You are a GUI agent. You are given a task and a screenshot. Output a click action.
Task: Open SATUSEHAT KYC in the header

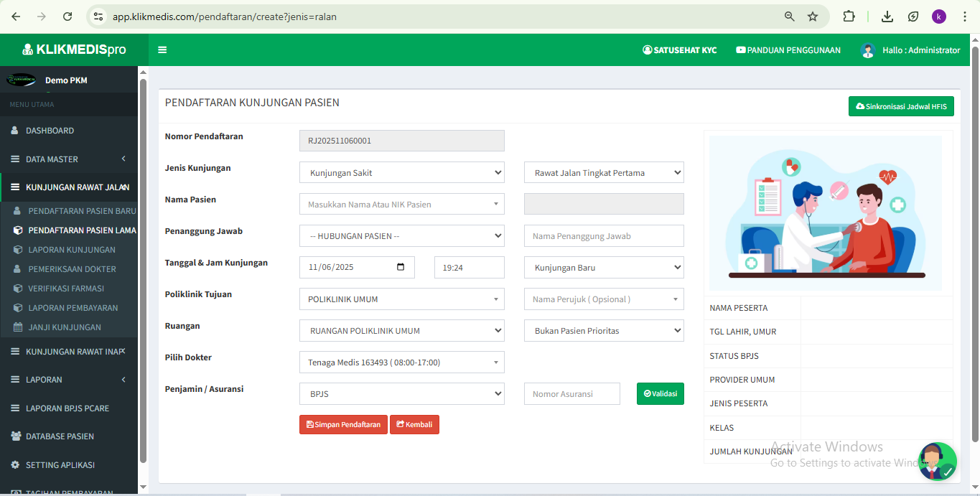(x=679, y=50)
